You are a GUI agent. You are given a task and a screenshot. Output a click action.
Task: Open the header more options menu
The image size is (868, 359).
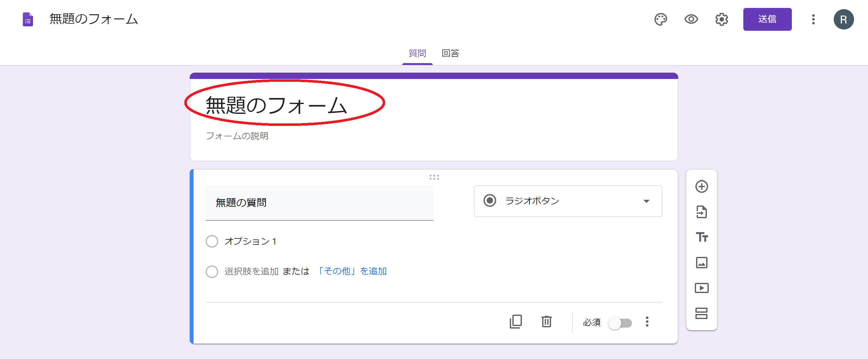813,19
